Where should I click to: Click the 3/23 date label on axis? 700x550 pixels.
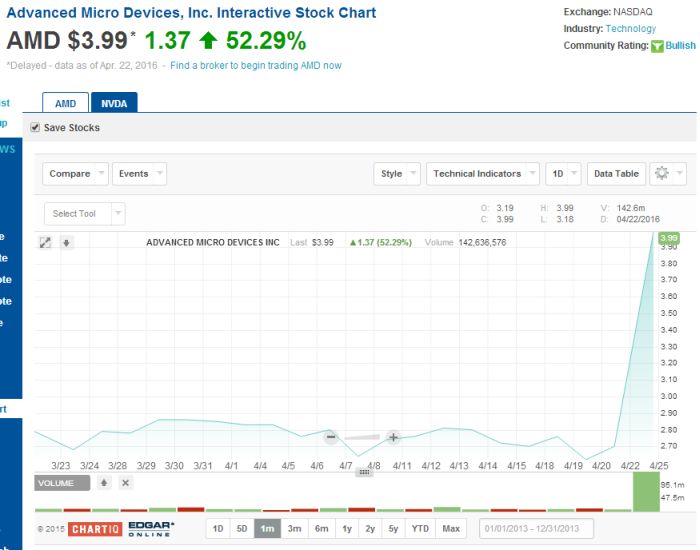pyautogui.click(x=60, y=466)
